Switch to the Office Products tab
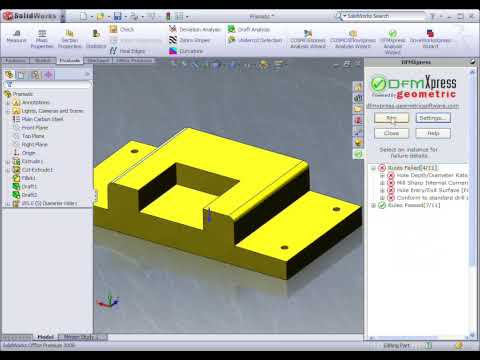 (134, 60)
